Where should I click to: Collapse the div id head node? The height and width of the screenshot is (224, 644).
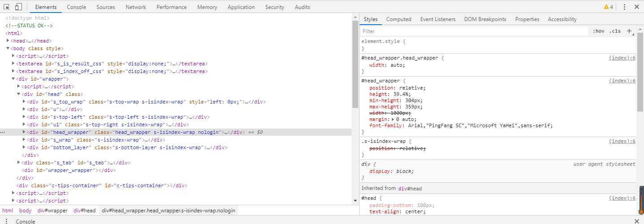coord(19,94)
